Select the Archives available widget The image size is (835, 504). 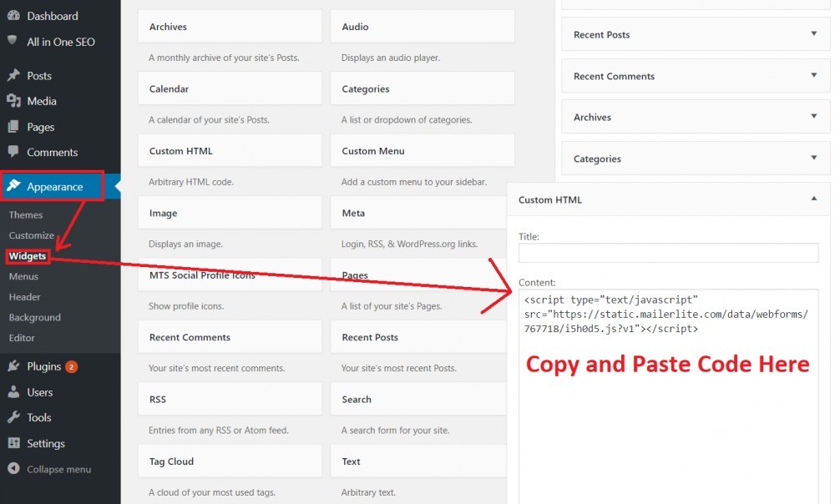tap(230, 27)
